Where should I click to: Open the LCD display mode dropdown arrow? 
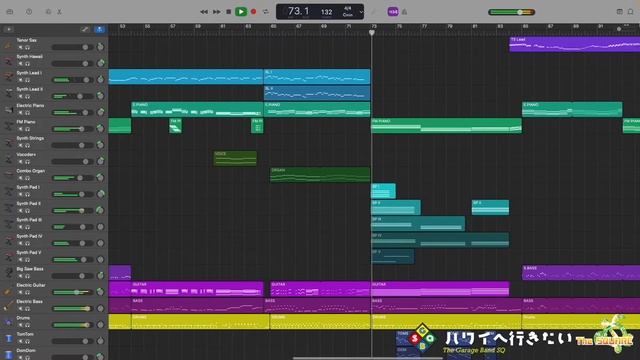(x=361, y=12)
